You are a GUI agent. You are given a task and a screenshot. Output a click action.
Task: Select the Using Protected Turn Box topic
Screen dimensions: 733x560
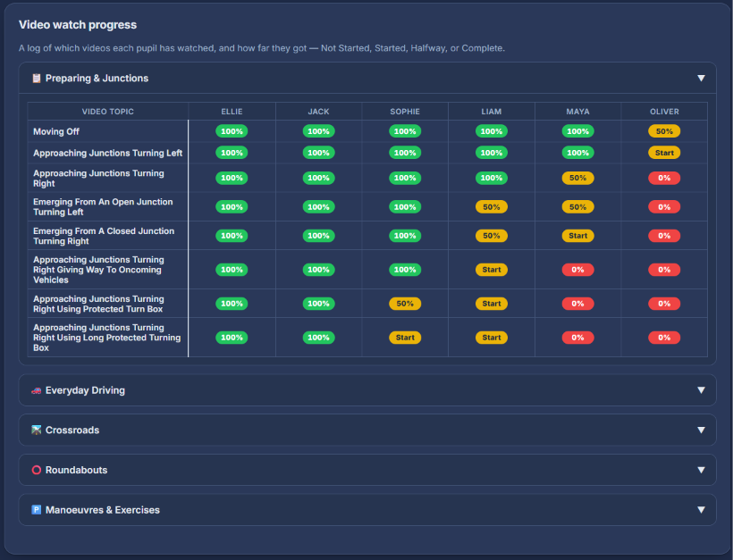tap(98, 304)
